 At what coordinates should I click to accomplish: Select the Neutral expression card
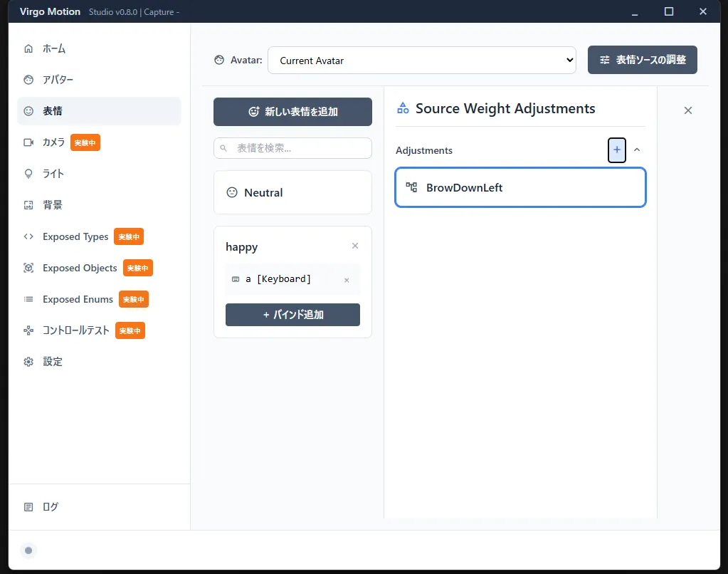tap(292, 192)
